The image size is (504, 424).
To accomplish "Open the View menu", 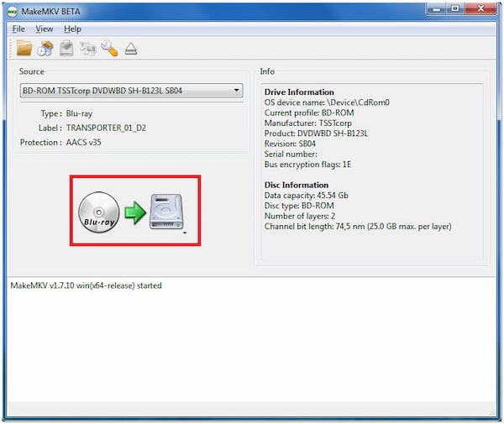I will pos(44,29).
